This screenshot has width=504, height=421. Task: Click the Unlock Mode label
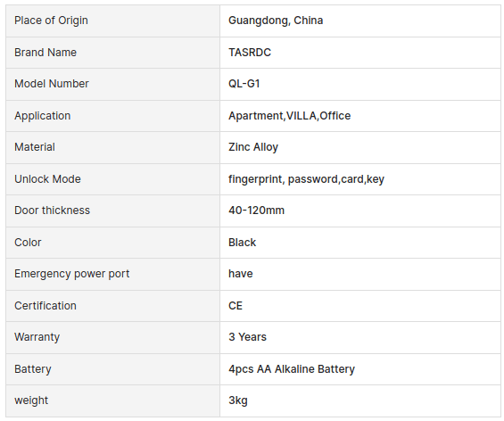(x=47, y=179)
